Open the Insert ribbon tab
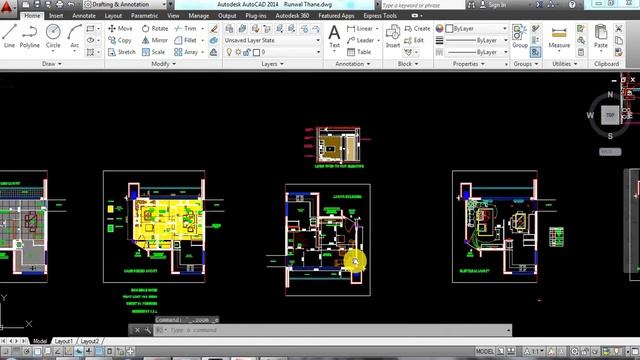The width and height of the screenshot is (640, 360). tap(56, 16)
